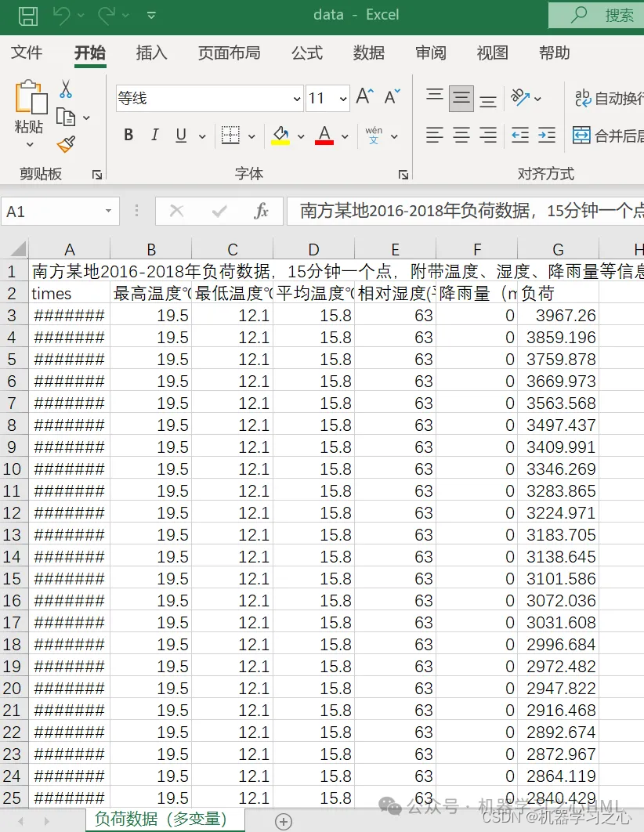The width and height of the screenshot is (644, 832).
Task: Expand the 粘贴 paste options arrow
Action: [x=30, y=144]
